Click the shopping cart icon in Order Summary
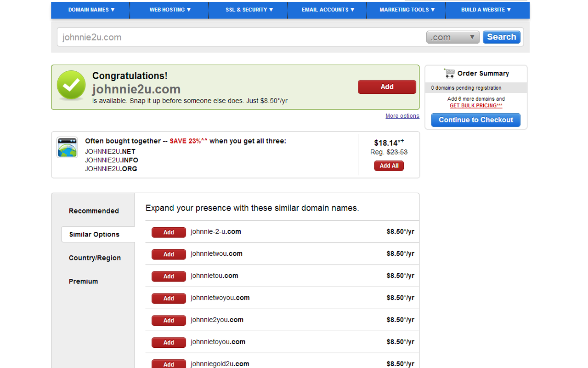Screen dimensions: 588x368 click(448, 73)
